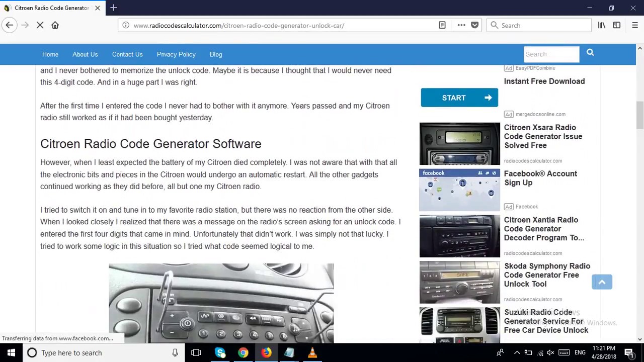
Task: Click the volume muted tray icon
Action: point(550,352)
